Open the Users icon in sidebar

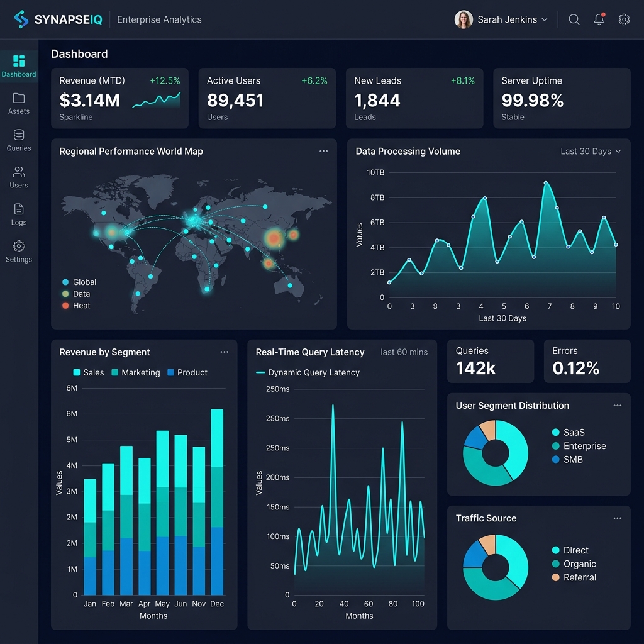(19, 172)
